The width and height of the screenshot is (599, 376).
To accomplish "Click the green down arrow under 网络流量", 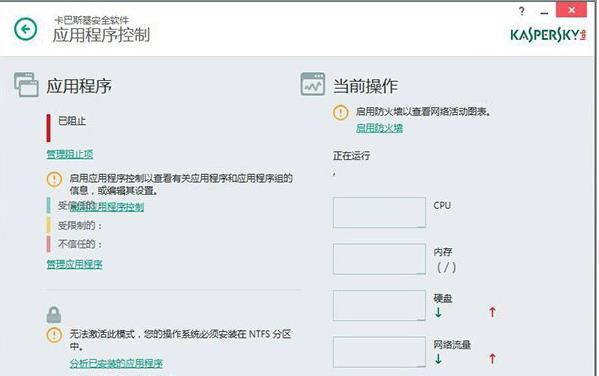I will click(x=438, y=359).
